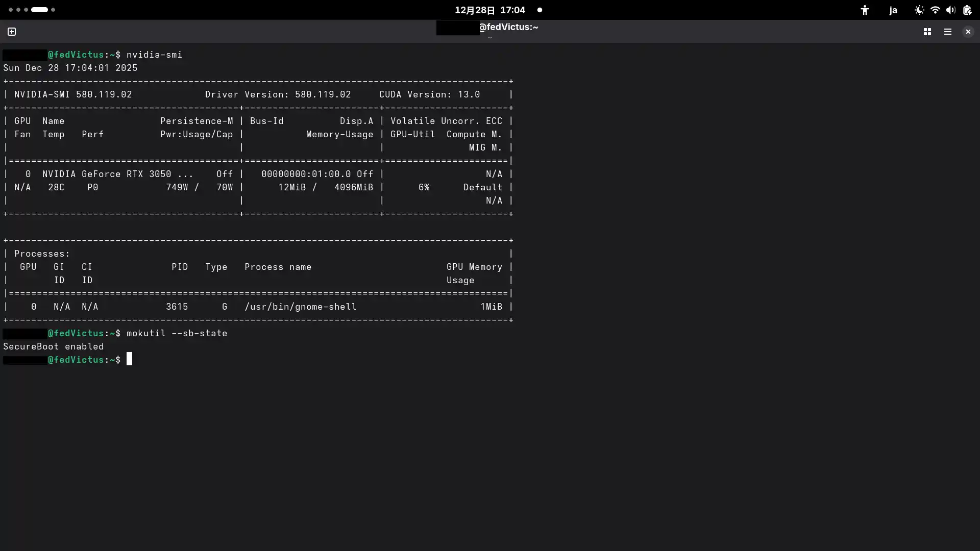Open the tab overview grid icon
Screen dimensions: 980x551
pyautogui.click(x=927, y=31)
